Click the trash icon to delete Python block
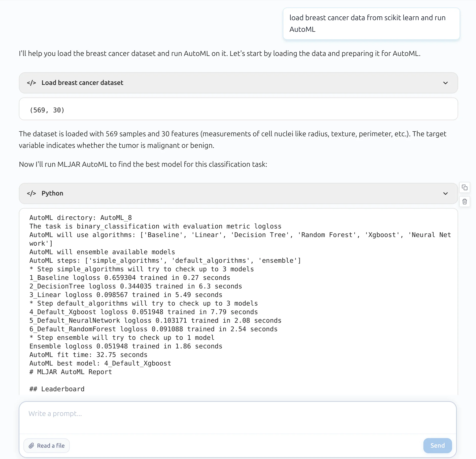This screenshot has width=476, height=459. 465,202
